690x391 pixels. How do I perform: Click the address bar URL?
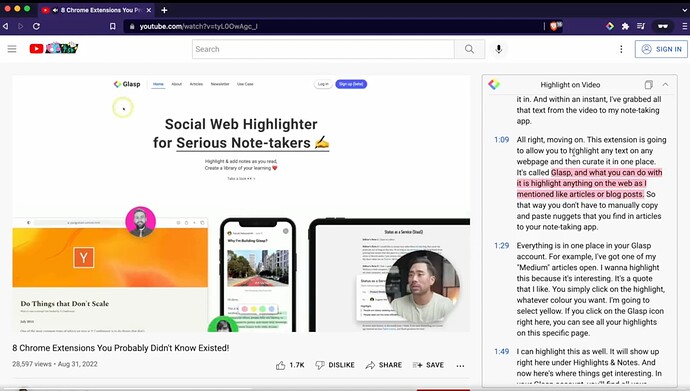pyautogui.click(x=198, y=26)
